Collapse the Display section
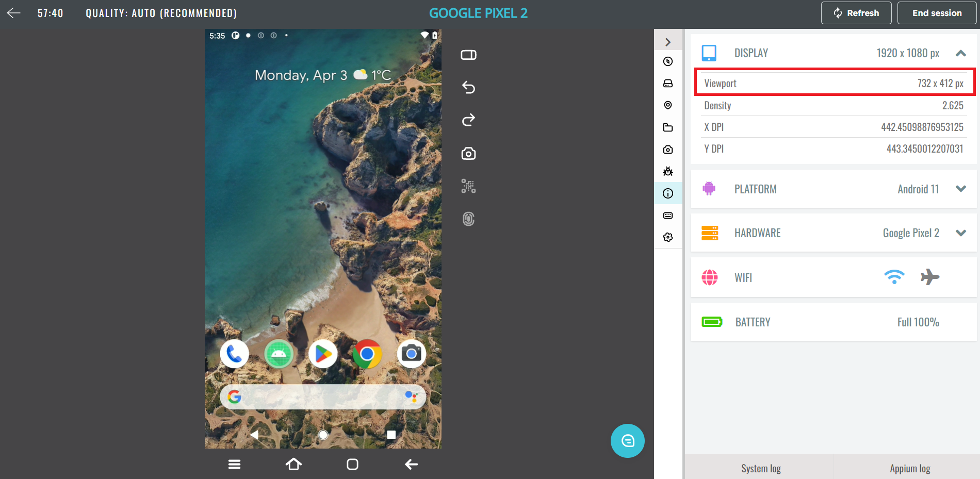The image size is (980, 479). 960,53
